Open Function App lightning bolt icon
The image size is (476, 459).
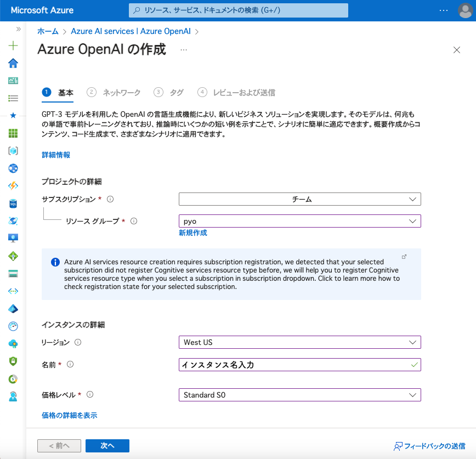coord(13,186)
